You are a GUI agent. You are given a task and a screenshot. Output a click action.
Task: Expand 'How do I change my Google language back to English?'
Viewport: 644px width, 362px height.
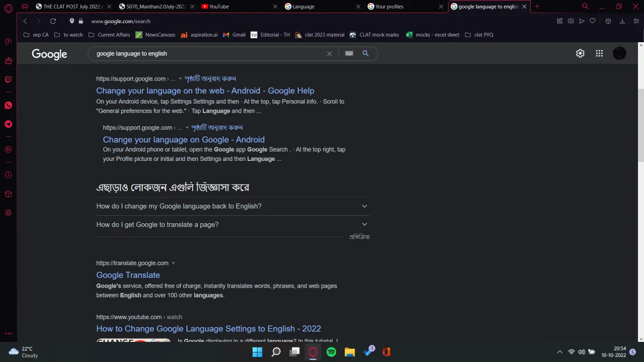(x=364, y=206)
